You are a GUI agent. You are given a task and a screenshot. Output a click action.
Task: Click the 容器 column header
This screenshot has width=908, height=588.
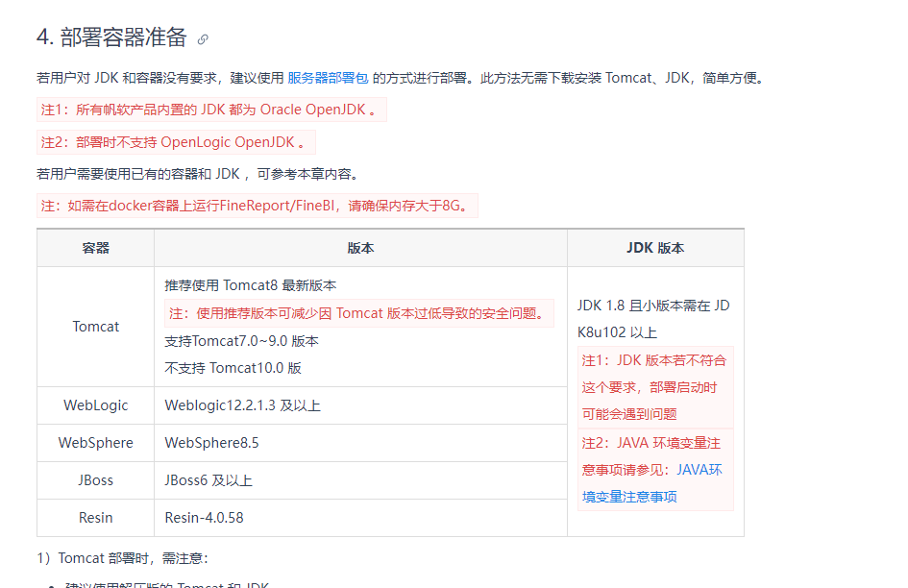tap(95, 249)
